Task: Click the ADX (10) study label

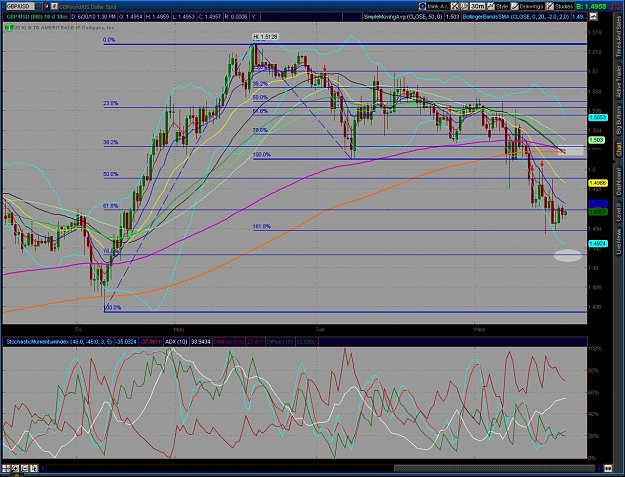Action: point(176,342)
